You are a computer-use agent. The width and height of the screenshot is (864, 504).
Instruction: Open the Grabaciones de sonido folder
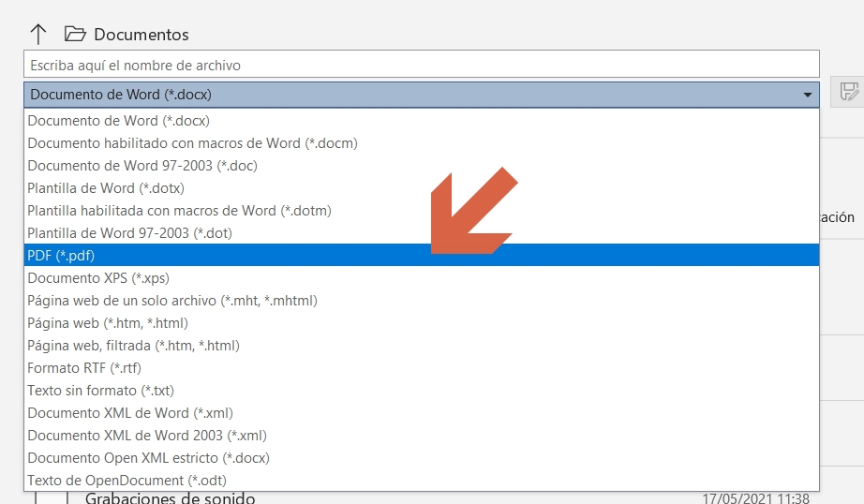170,498
